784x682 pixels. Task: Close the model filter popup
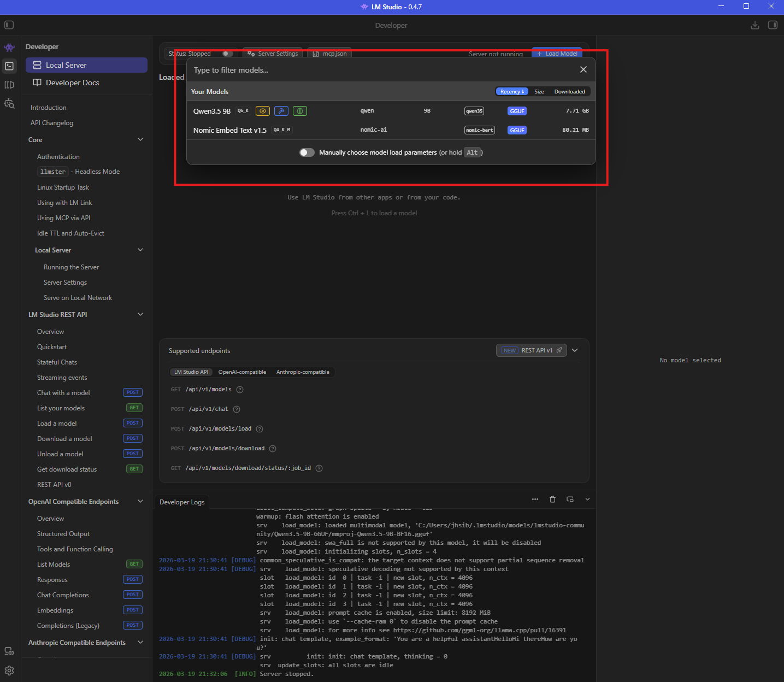(x=583, y=69)
